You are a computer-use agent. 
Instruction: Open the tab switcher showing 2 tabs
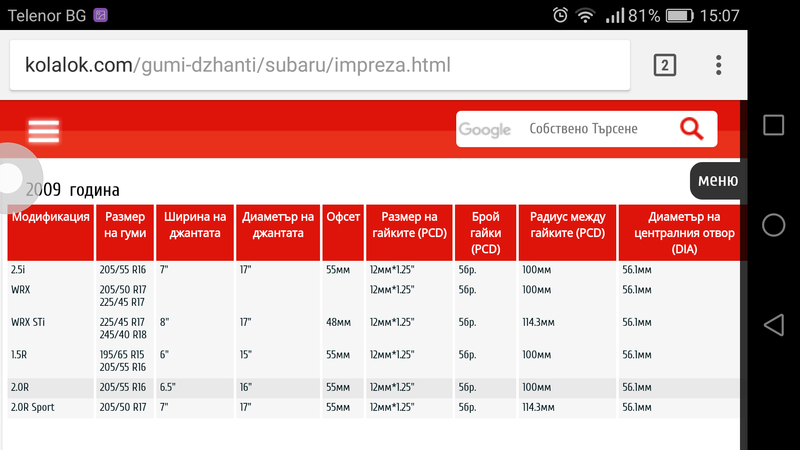coord(664,65)
